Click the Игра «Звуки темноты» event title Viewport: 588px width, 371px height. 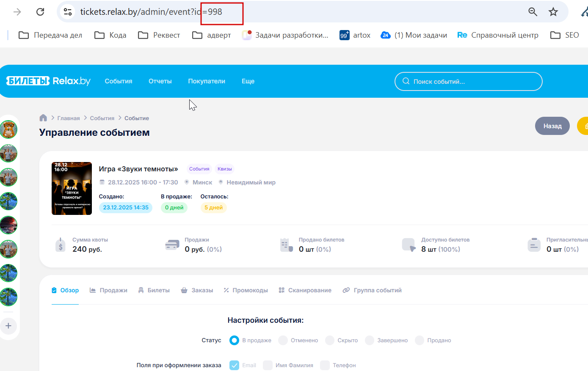pyautogui.click(x=138, y=169)
